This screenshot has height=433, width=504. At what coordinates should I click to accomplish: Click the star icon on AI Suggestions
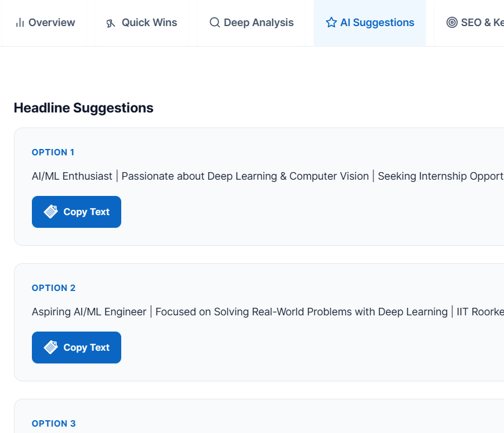(331, 23)
